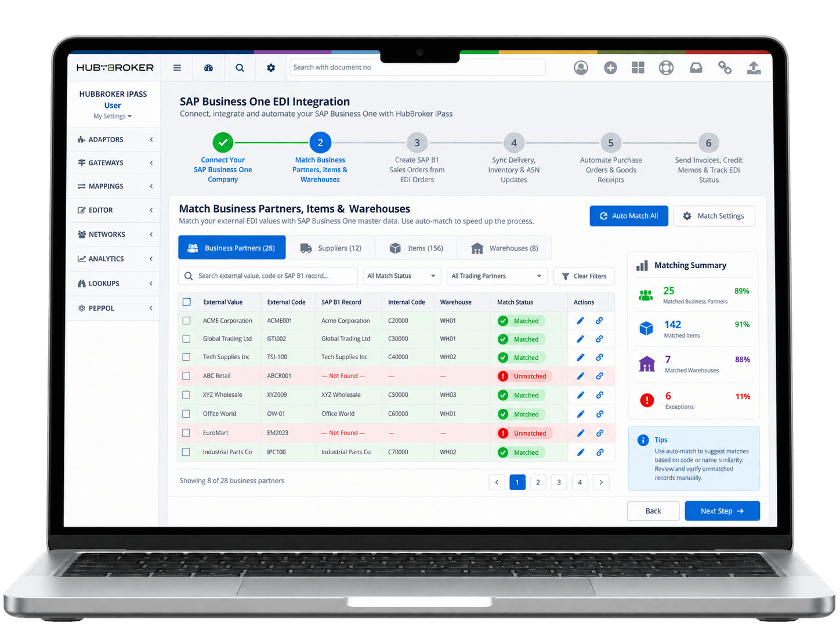The image size is (840, 630).
Task: Check the XYZ Wholesale row checkbox
Action: point(186,395)
